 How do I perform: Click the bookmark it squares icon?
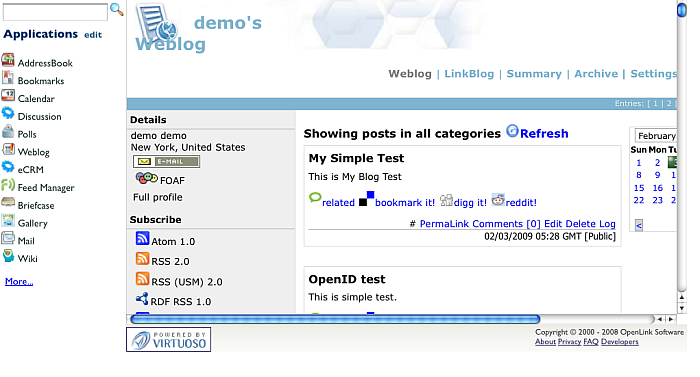367,199
